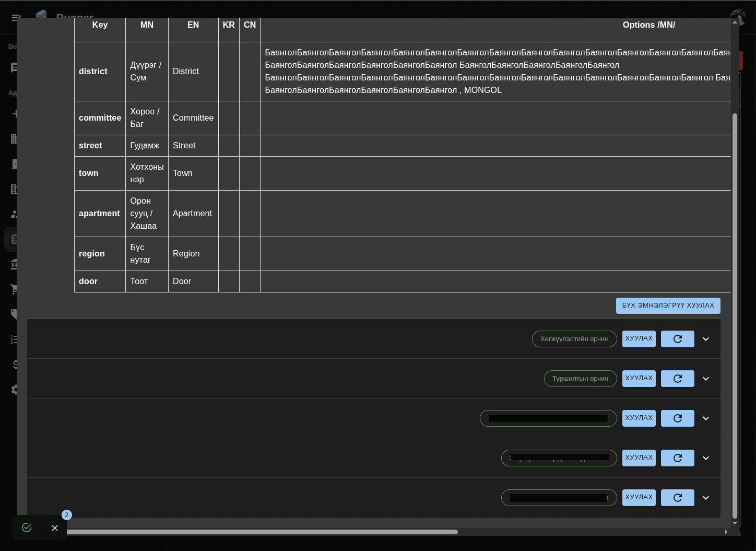Screen dimensions: 756x551
Task: Expand the Хөгжүүлэлтийн орчин row chevron
Action: pos(706,338)
